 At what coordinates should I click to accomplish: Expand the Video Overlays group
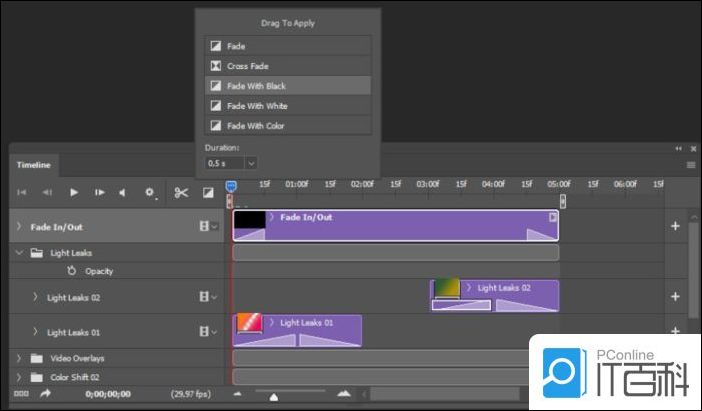[x=18, y=358]
